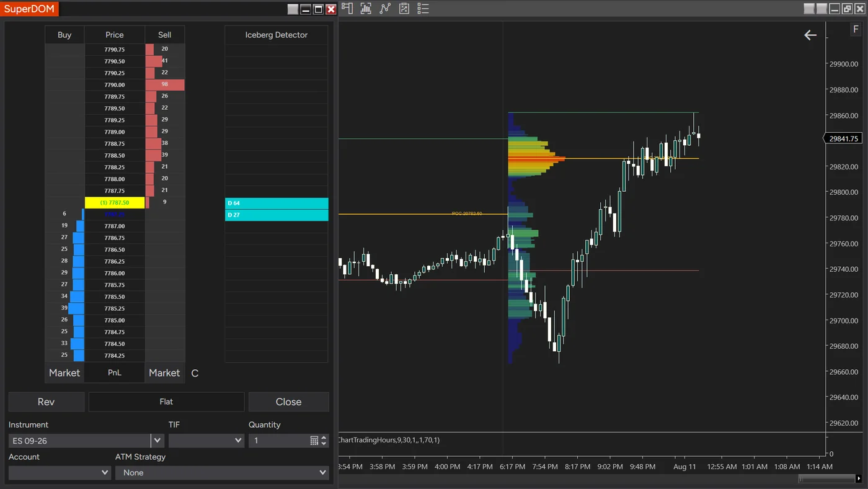868x489 pixels.
Task: Click the left-pointing arrow on the chart
Action: [810, 35]
